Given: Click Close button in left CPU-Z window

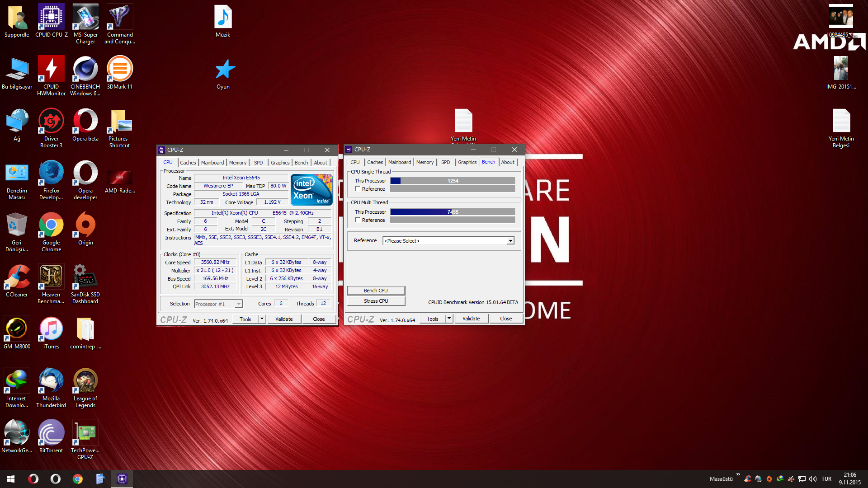Looking at the screenshot, I should 319,319.
